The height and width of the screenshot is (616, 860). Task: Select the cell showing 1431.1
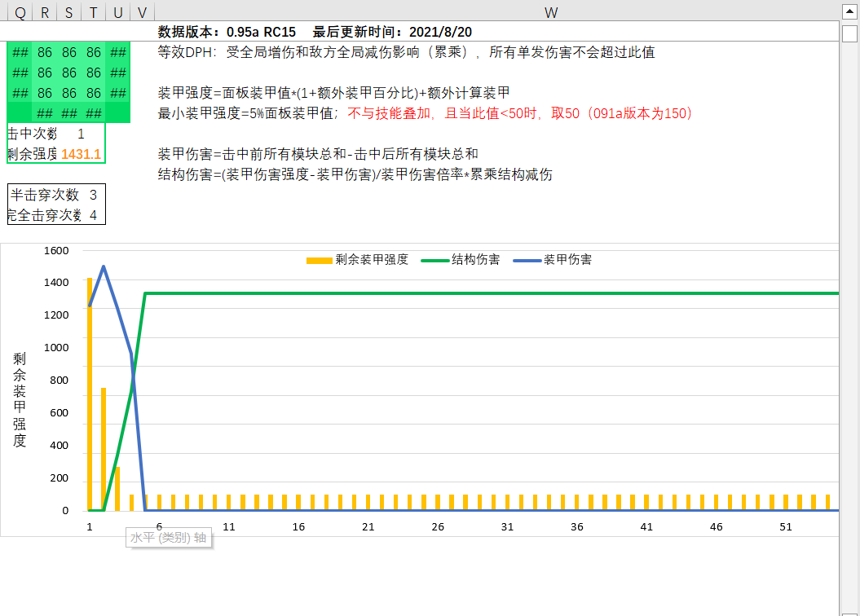pyautogui.click(x=83, y=154)
